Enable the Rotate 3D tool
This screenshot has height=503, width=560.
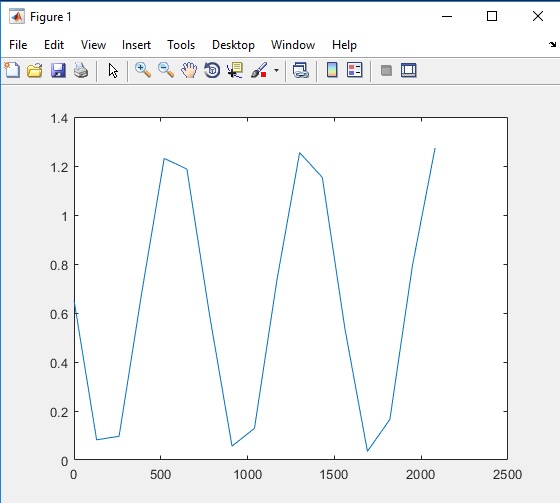click(x=212, y=70)
